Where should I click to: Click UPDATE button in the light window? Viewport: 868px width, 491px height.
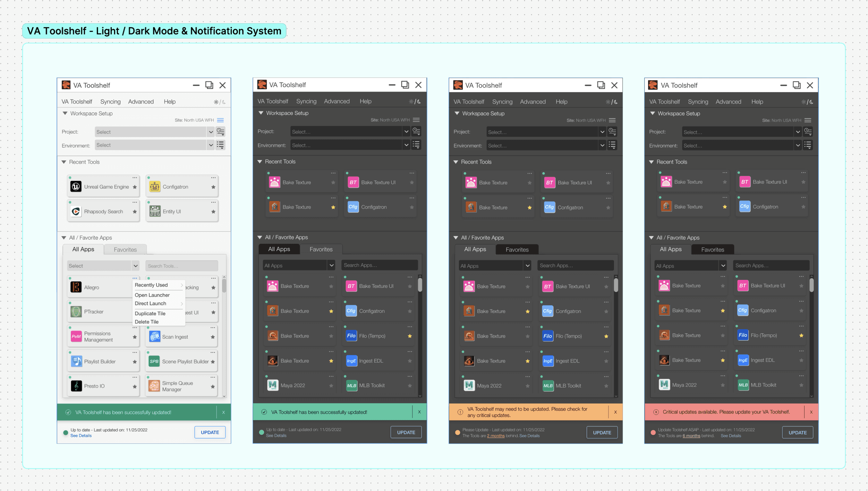[210, 432]
